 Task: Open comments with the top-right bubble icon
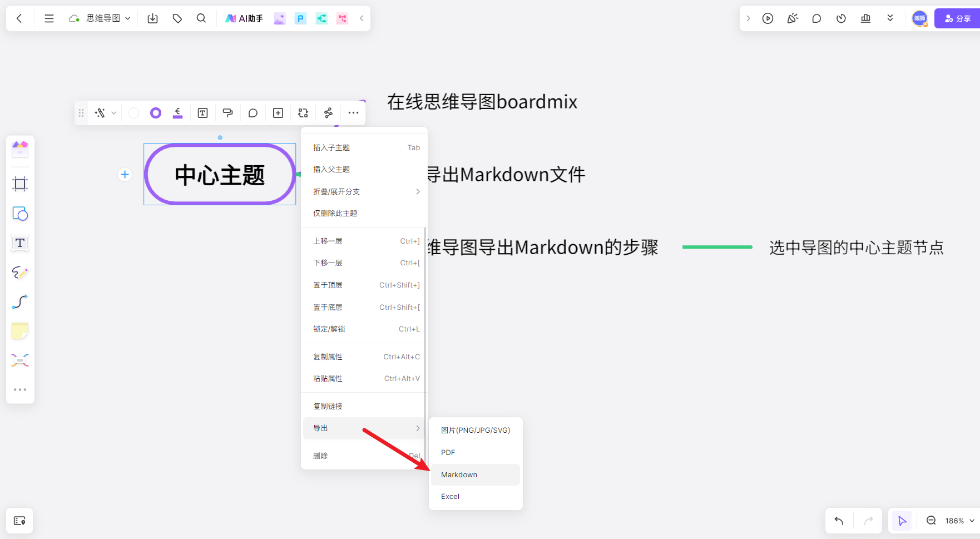[816, 18]
